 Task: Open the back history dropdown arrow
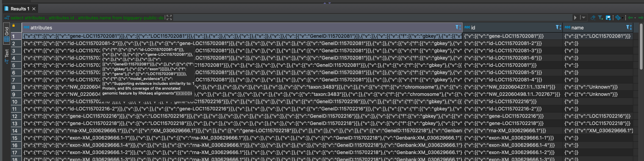click(635, 18)
